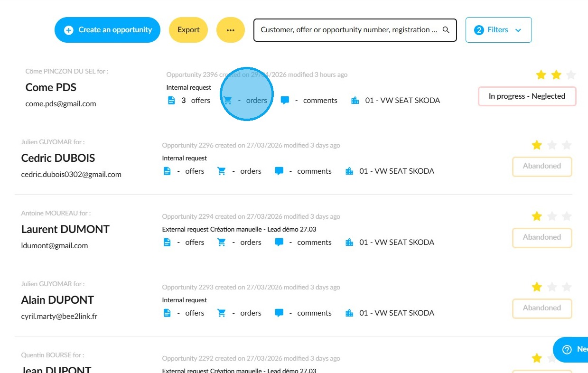The image size is (588, 373).
Task: Click the comments bubble icon for Alain DUPONT
Action: pos(279,313)
